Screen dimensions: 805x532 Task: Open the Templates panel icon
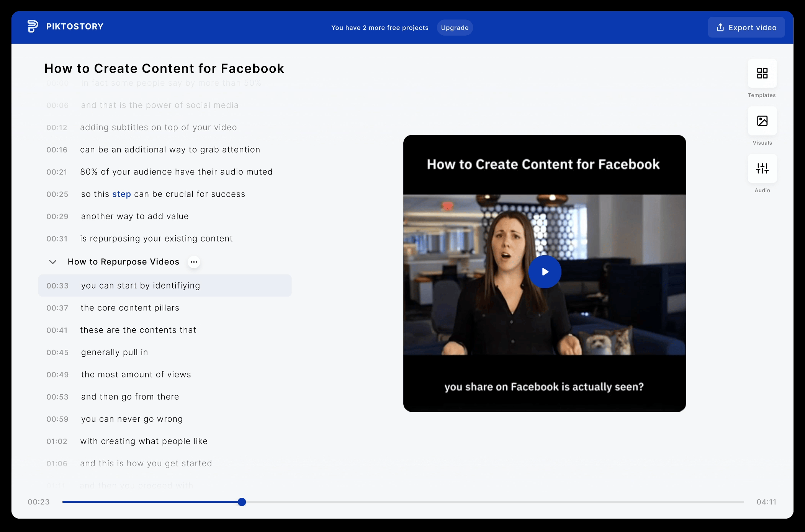click(762, 73)
